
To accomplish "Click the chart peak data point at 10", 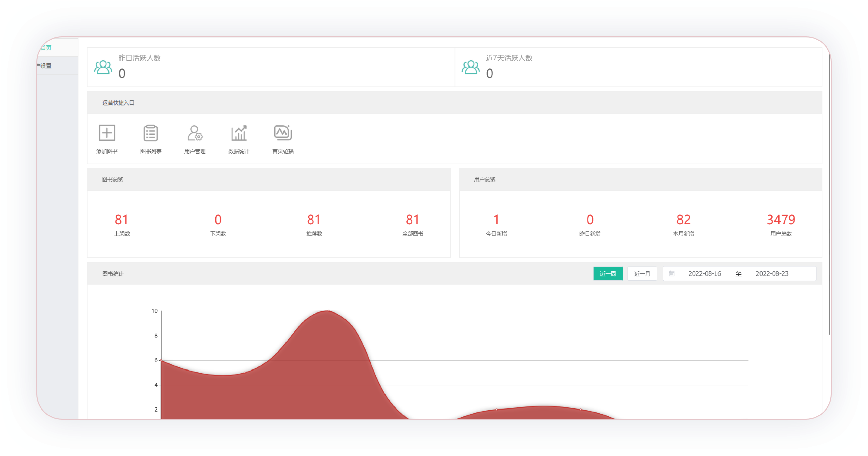I will pos(329,311).
